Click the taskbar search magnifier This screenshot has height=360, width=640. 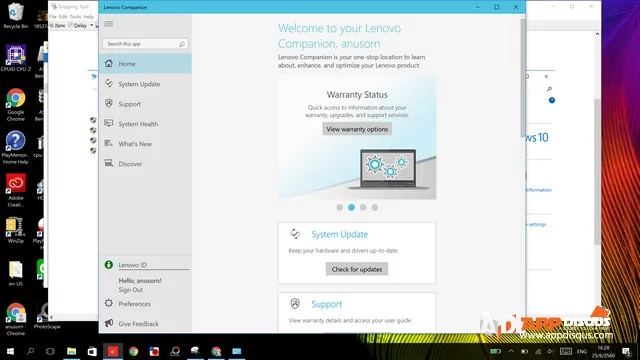(x=31, y=351)
